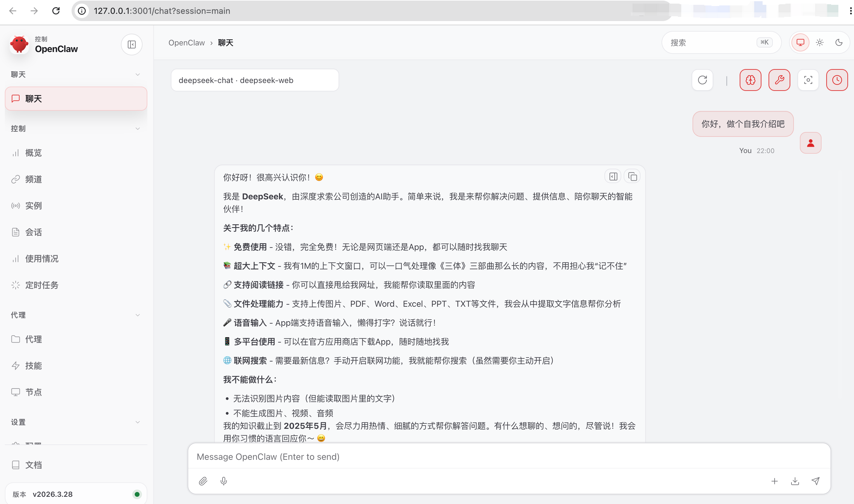Toggle the wrench tools icon button
The image size is (854, 504).
(x=779, y=80)
